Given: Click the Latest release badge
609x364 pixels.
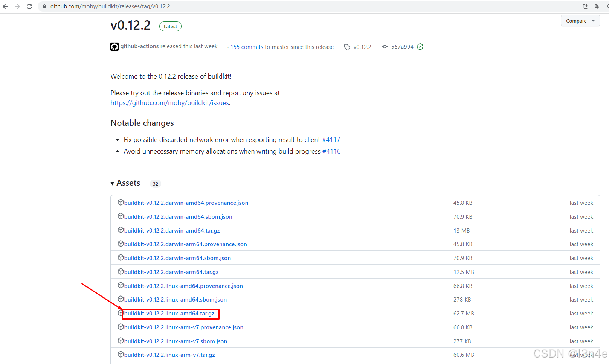Looking at the screenshot, I should [x=170, y=26].
